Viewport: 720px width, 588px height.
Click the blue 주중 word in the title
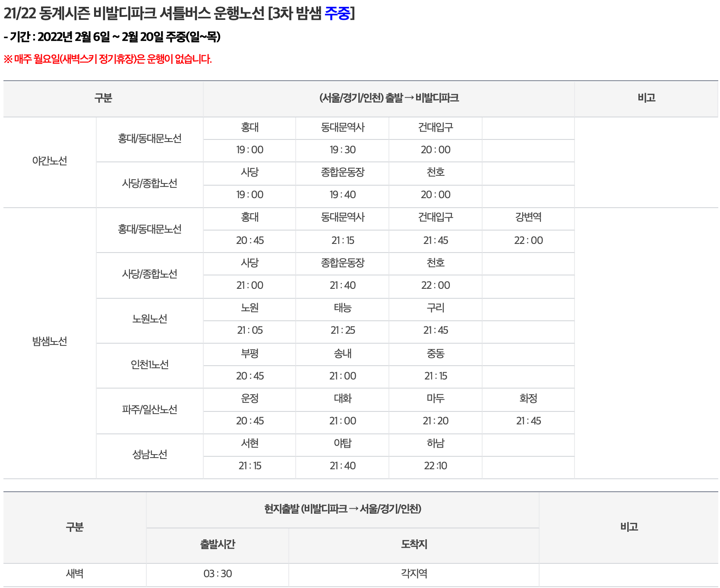337,13
